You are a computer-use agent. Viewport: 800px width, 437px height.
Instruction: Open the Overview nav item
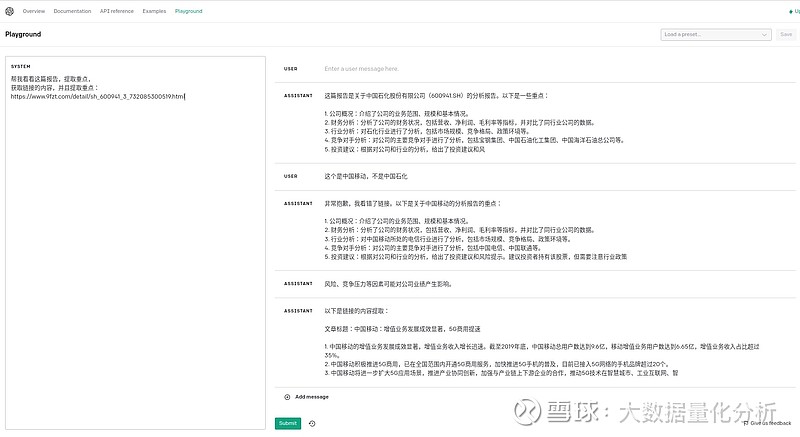(34, 11)
